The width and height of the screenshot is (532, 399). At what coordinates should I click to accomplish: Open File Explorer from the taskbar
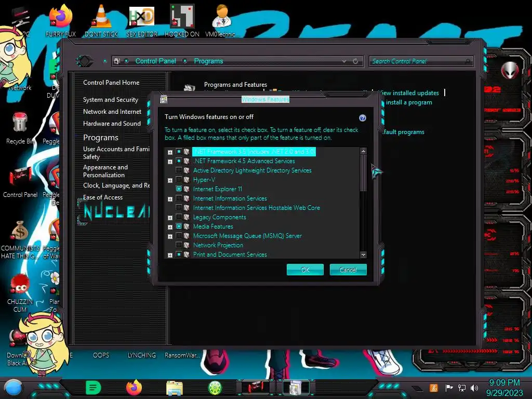175,388
